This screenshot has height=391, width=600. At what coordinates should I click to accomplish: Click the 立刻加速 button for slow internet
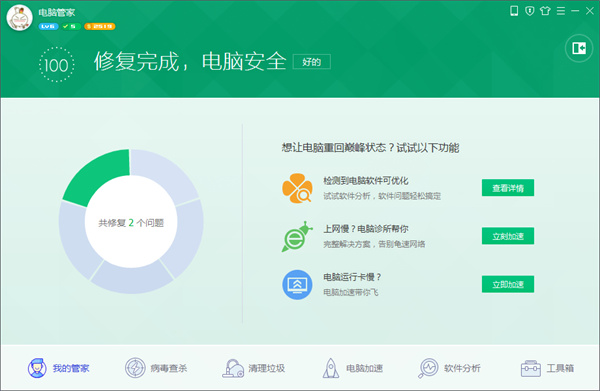point(508,236)
